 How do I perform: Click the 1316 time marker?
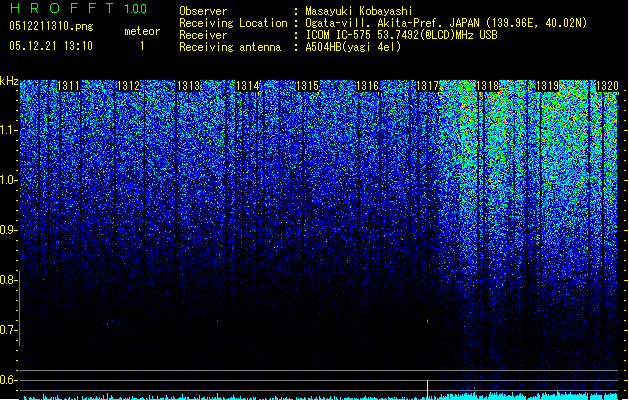click(367, 86)
